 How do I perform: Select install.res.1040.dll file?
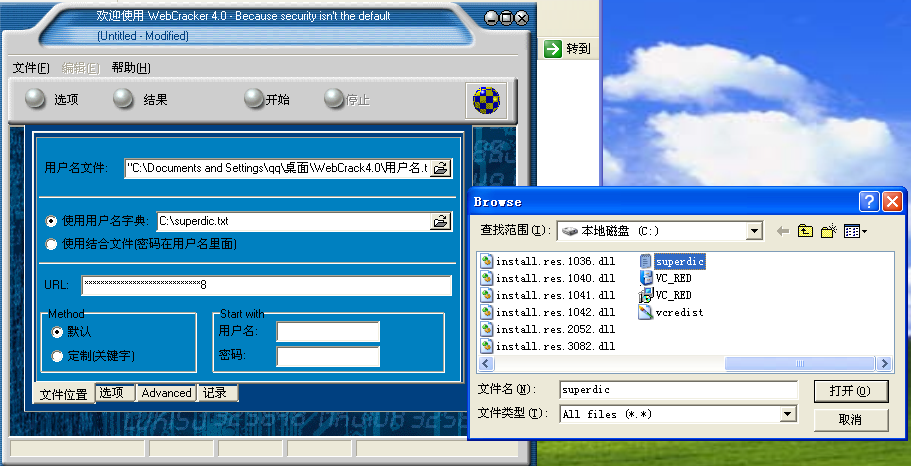coord(548,278)
